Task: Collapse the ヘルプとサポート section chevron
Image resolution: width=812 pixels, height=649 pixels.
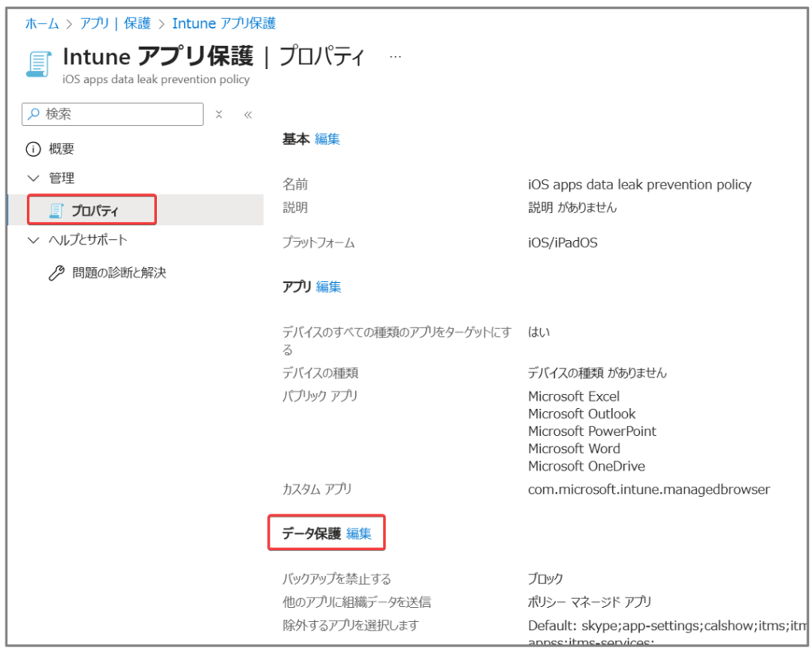Action: tap(33, 240)
